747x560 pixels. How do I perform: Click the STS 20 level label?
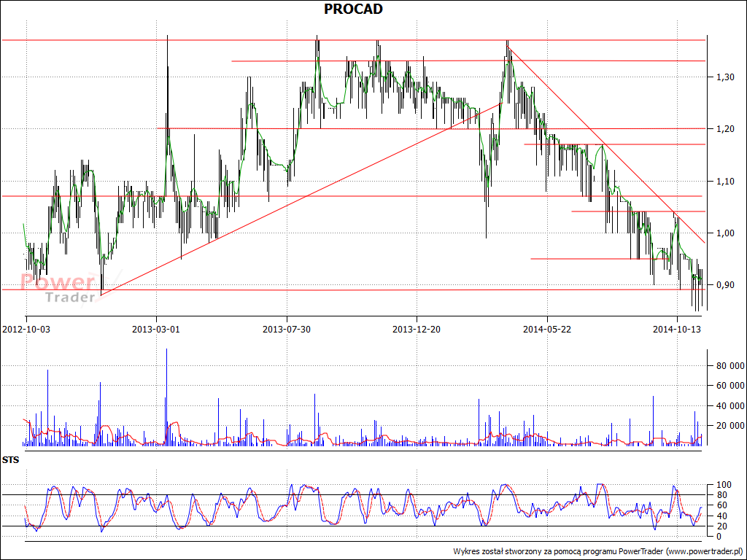tap(721, 526)
